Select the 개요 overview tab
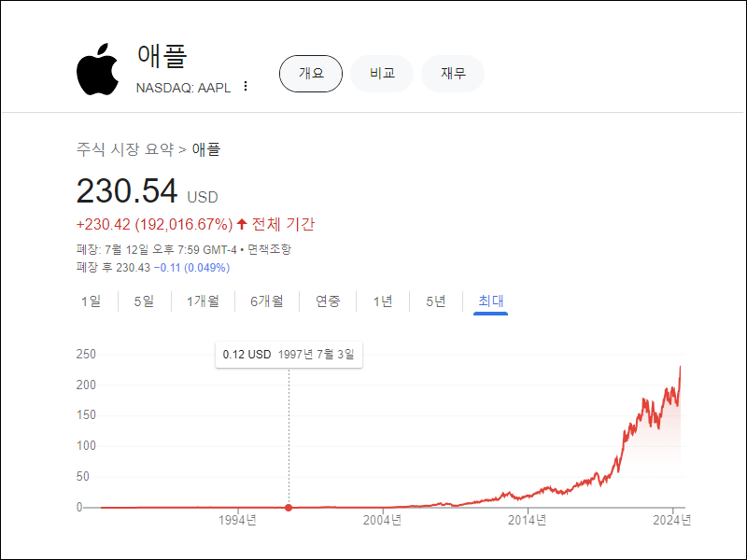The height and width of the screenshot is (560, 747). click(x=311, y=74)
